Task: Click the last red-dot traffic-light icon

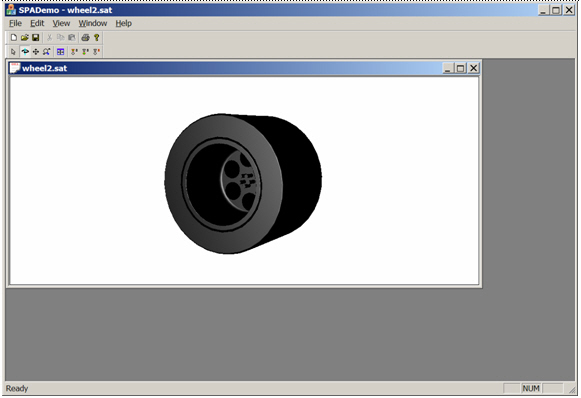Action: [96, 52]
